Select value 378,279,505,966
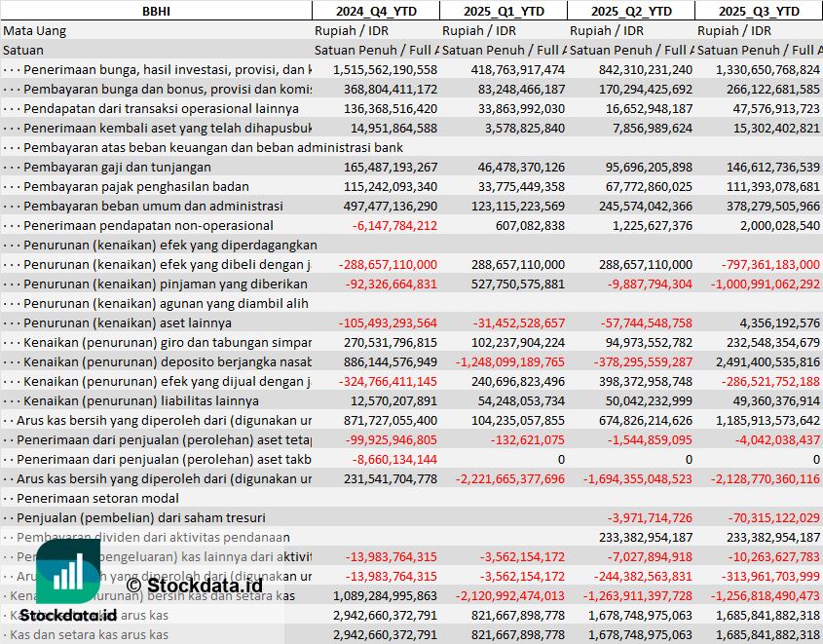Image resolution: width=823 pixels, height=644 pixels. tap(773, 207)
